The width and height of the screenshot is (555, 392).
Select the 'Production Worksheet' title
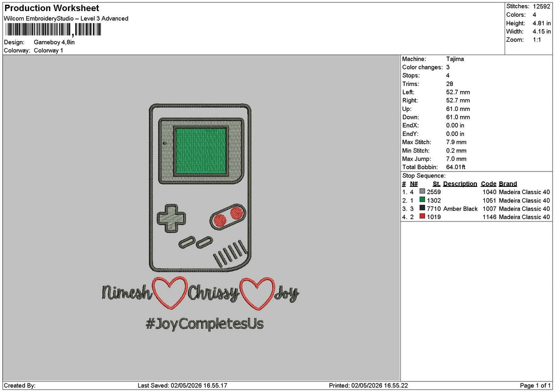51,8
